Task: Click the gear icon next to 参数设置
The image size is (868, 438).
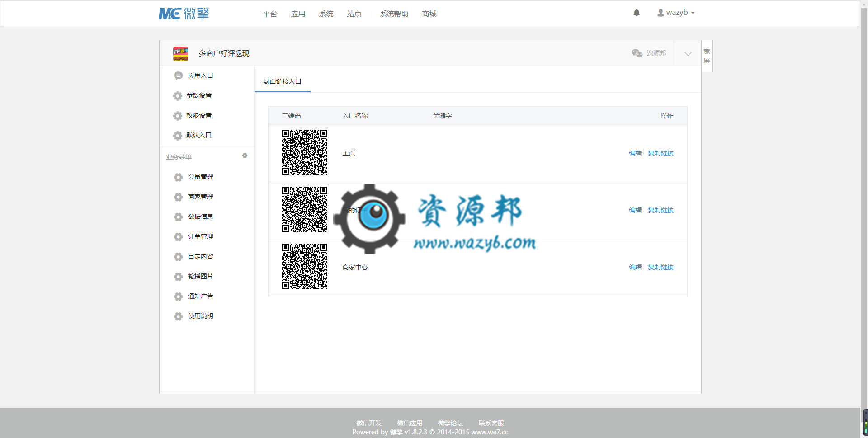Action: tap(178, 96)
